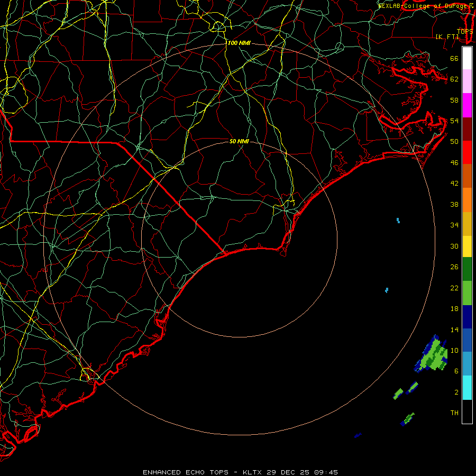476x476 pixels.
Task: Click the '14' legend value
Action: (454, 329)
